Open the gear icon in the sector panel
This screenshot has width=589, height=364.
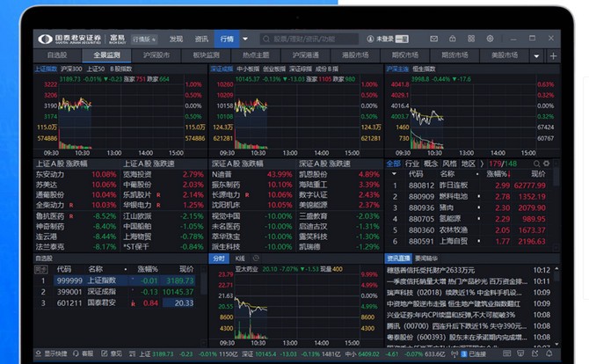click(546, 164)
